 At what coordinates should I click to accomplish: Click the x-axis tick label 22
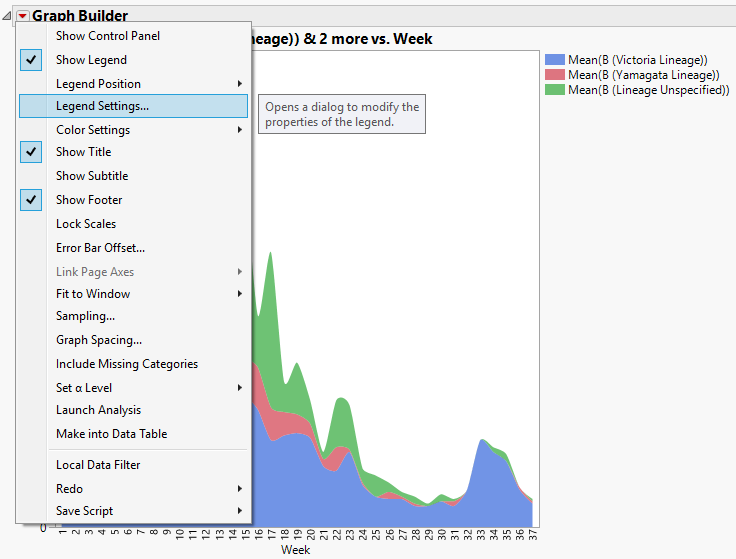(337, 535)
